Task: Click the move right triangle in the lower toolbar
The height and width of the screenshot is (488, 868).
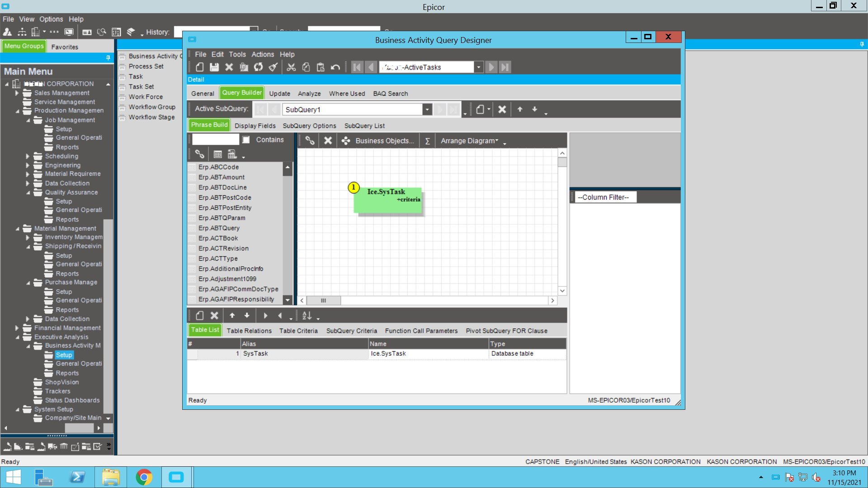Action: pos(265,315)
